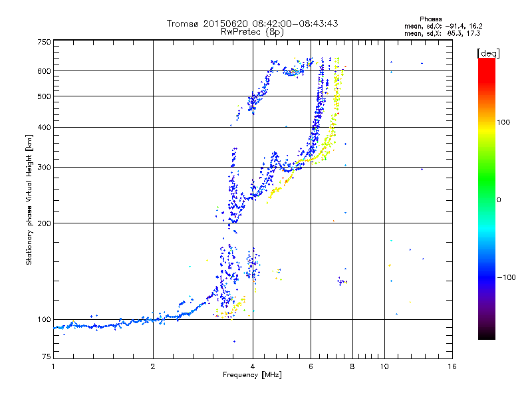Click the y-axis tick label '600'
This screenshot has height=399, width=532.
(44, 71)
